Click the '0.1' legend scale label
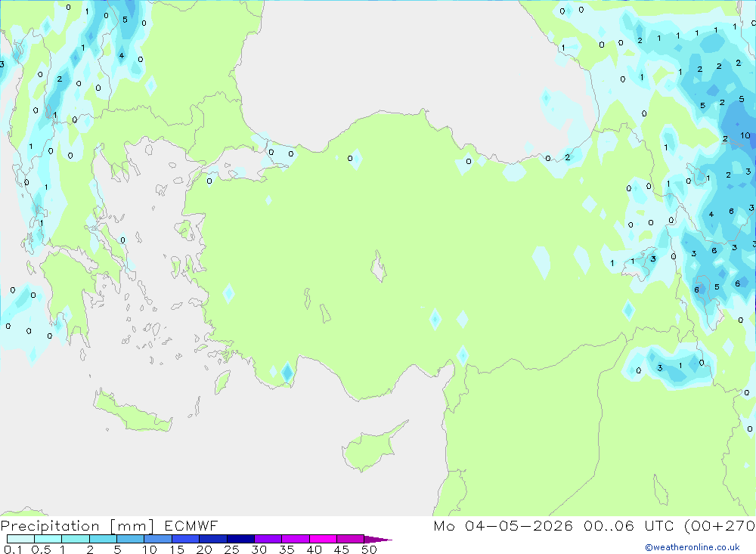 [13, 549]
